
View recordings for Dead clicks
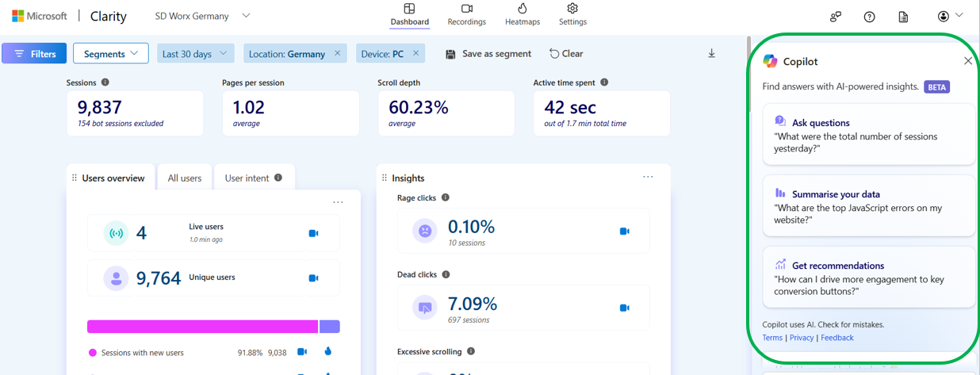pos(624,308)
